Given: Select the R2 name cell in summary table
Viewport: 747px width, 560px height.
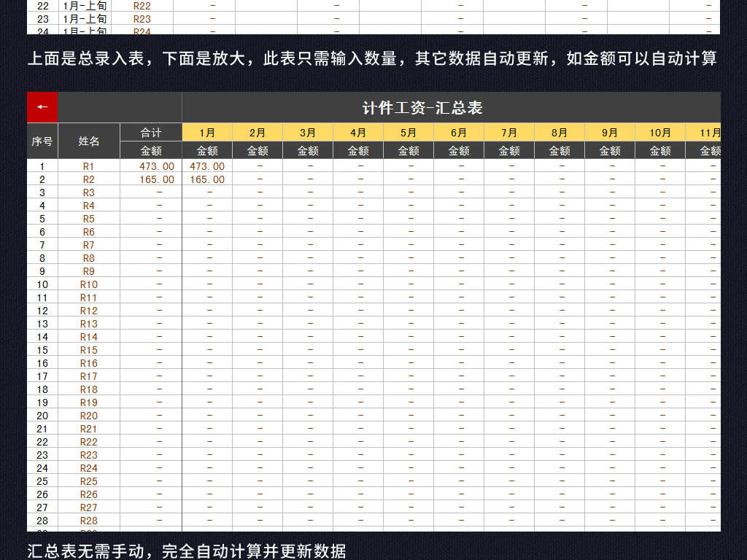Looking at the screenshot, I should (x=88, y=179).
